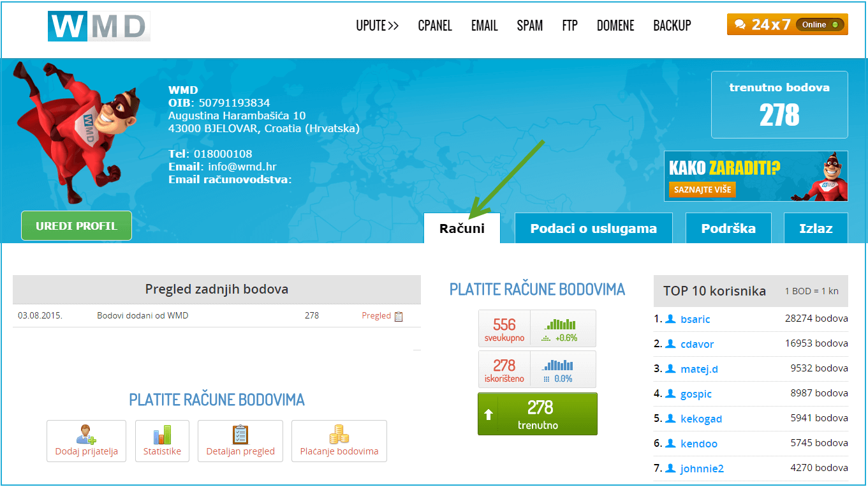Click the chat bubble icon in 24x7 button

(x=740, y=24)
